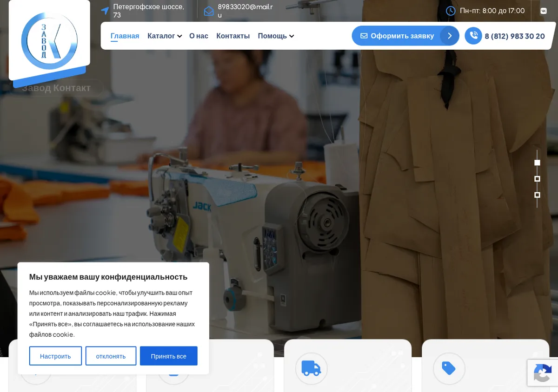Open the О нас menu item
Image resolution: width=558 pixels, height=392 pixels.
coord(199,36)
